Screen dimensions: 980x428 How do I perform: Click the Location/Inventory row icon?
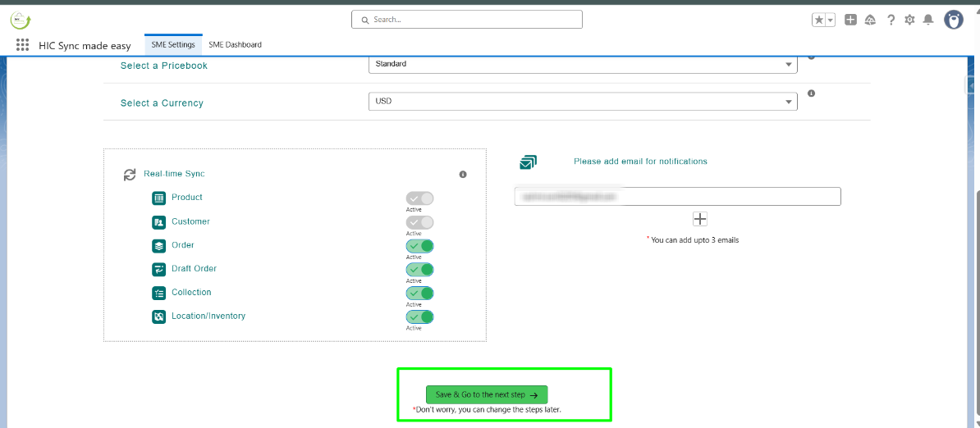click(158, 316)
